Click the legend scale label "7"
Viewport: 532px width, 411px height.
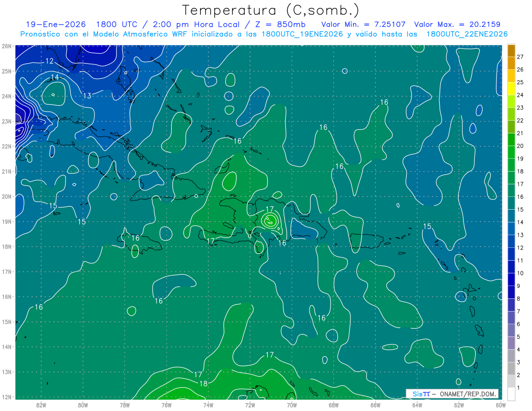pos(519,311)
